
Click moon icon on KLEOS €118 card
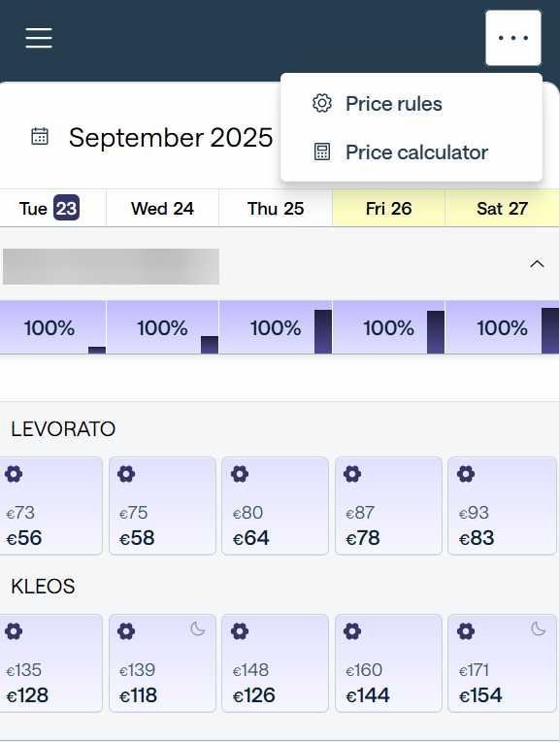coord(198,629)
